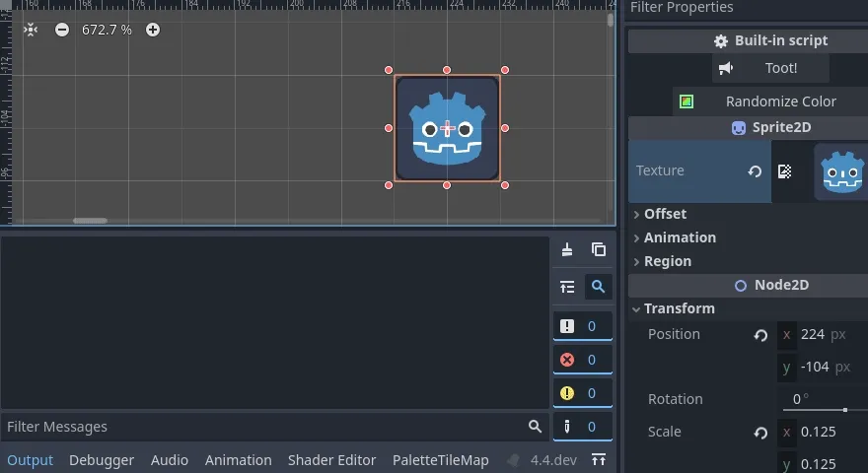Expand the Offset section
Screen dimensions: 868x473
[665, 214]
